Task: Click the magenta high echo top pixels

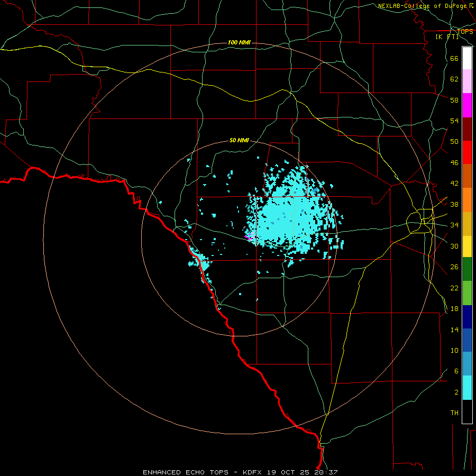Action: pyautogui.click(x=250, y=236)
